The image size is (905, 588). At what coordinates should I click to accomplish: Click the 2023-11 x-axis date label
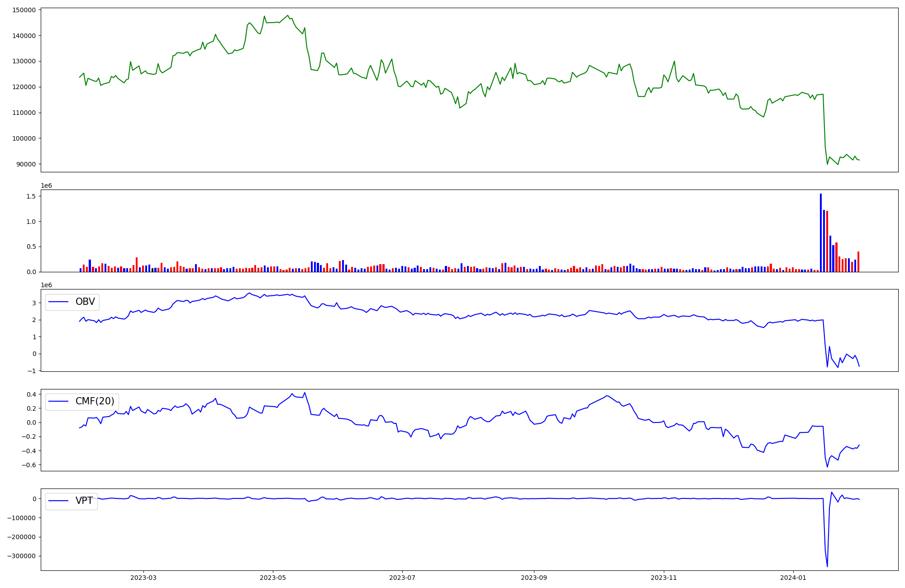tap(663, 577)
